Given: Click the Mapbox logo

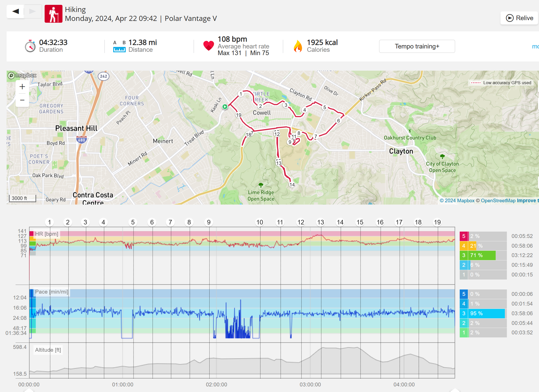Looking at the screenshot, I should click(x=22, y=75).
